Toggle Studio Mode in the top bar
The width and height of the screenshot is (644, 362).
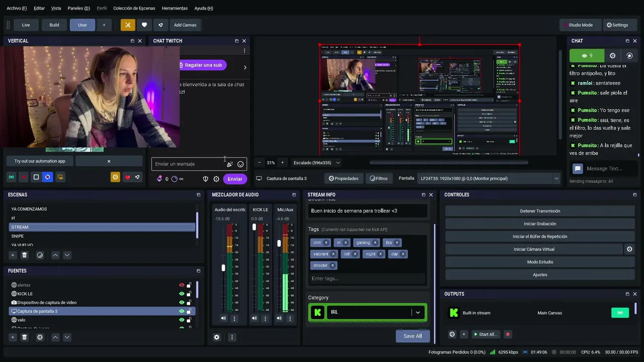tap(581, 25)
